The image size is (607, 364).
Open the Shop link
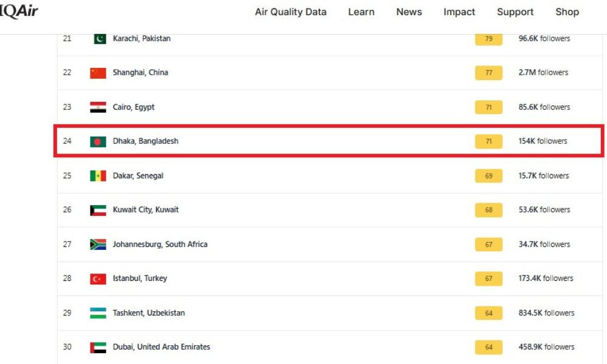tap(567, 12)
